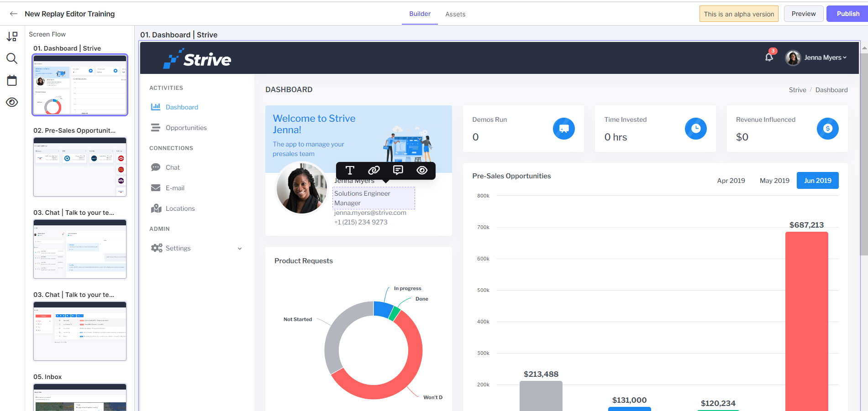Viewport: 868px width, 411px height.
Task: Open Chat in the sidebar menu
Action: pos(173,167)
